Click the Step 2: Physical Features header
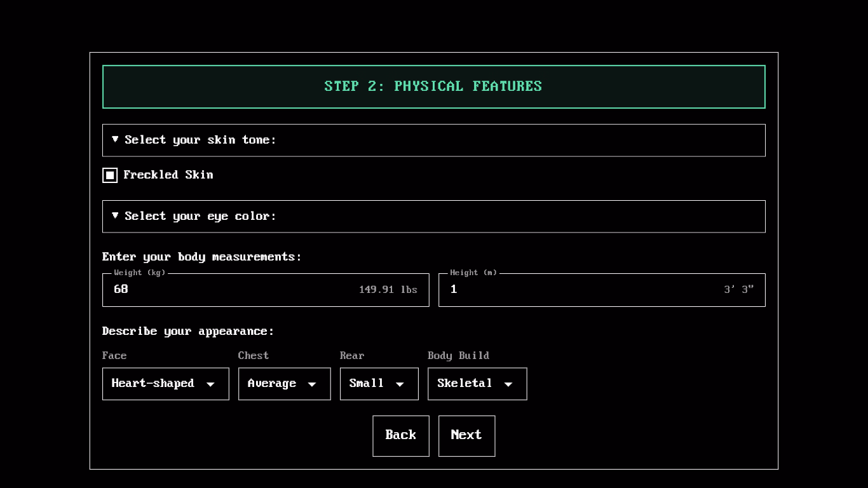The height and width of the screenshot is (488, 868). [433, 86]
